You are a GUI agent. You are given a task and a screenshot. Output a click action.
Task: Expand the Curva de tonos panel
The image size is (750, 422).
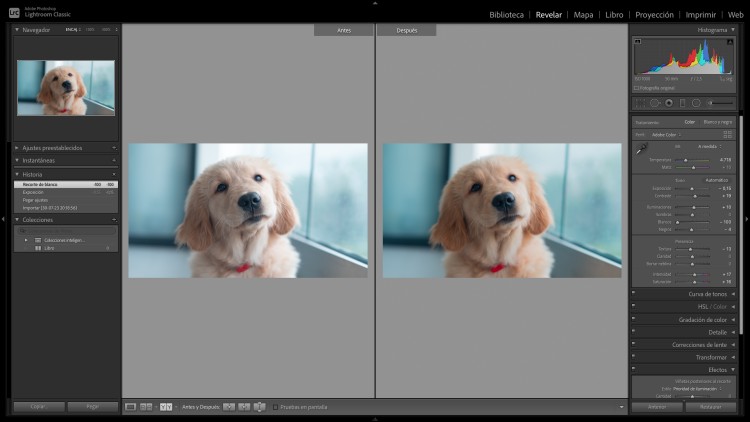(x=733, y=294)
